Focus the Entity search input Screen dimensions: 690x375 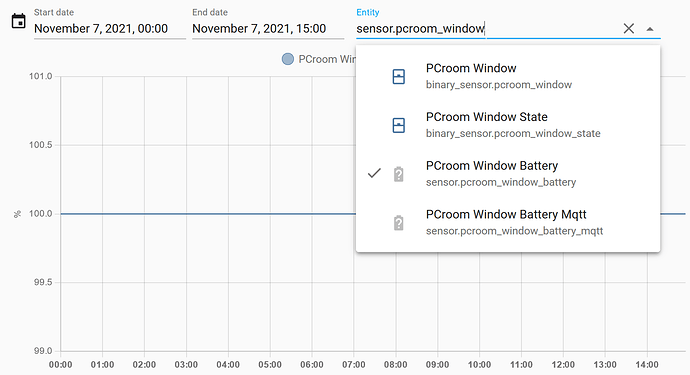pyautogui.click(x=486, y=29)
